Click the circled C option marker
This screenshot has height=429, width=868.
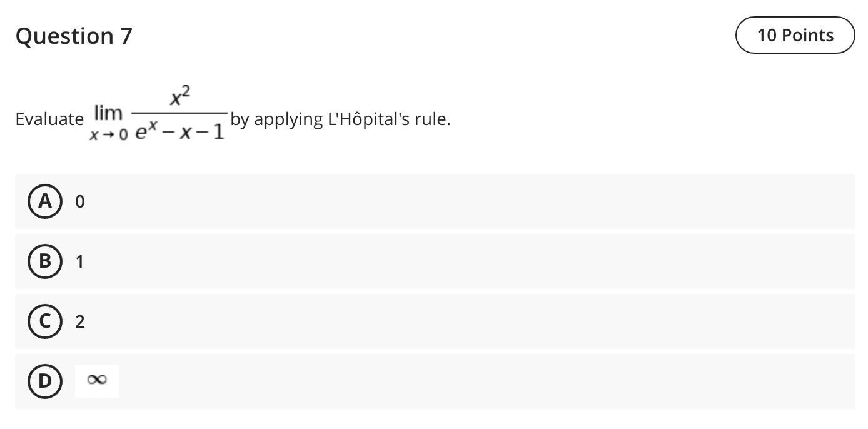click(x=44, y=321)
